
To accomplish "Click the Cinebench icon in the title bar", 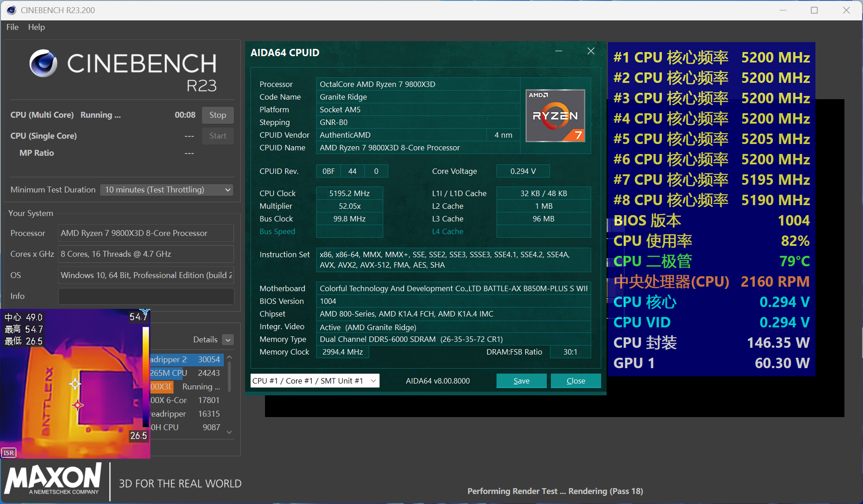I will (x=11, y=10).
